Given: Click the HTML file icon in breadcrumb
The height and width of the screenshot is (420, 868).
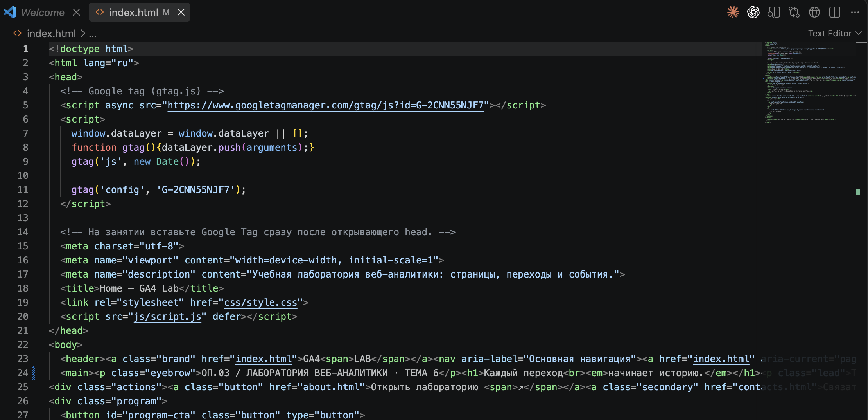Looking at the screenshot, I should coord(18,33).
